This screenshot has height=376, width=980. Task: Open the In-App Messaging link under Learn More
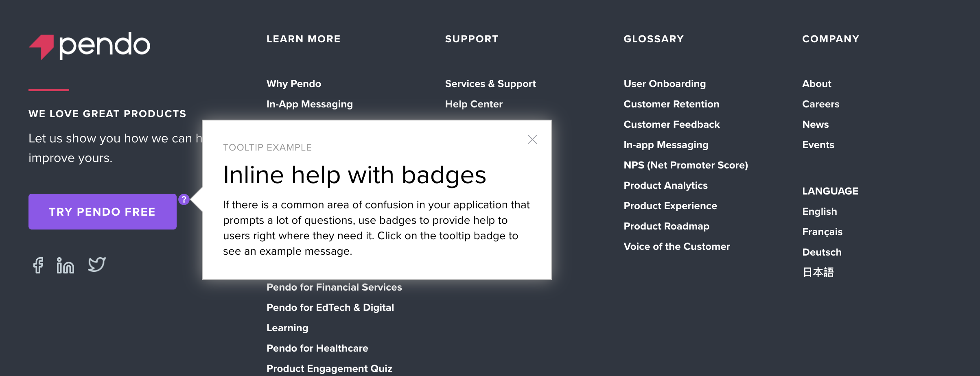pyautogui.click(x=310, y=104)
